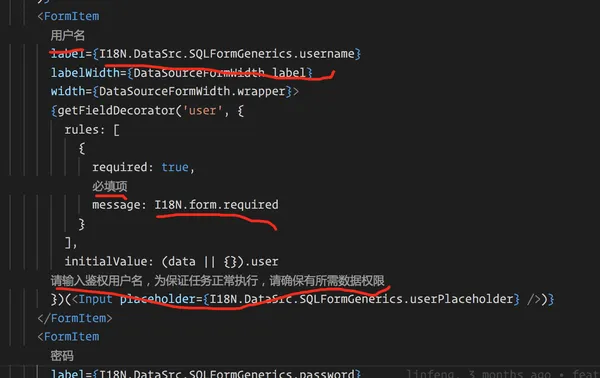Screen dimensions: 600x378
Task: Click the labelWidth attribute name
Action: click(x=85, y=72)
